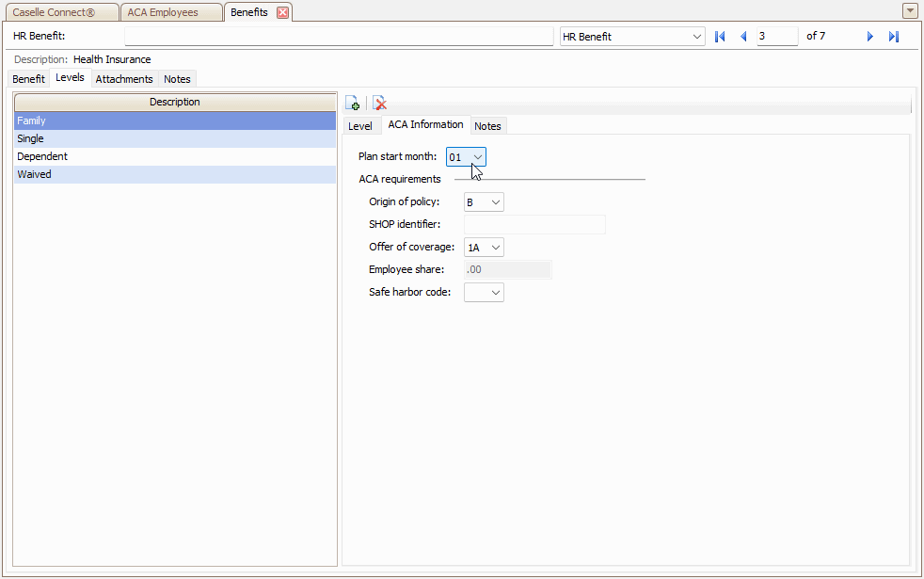Click the Description column header
The width and height of the screenshot is (924, 579).
pos(175,102)
